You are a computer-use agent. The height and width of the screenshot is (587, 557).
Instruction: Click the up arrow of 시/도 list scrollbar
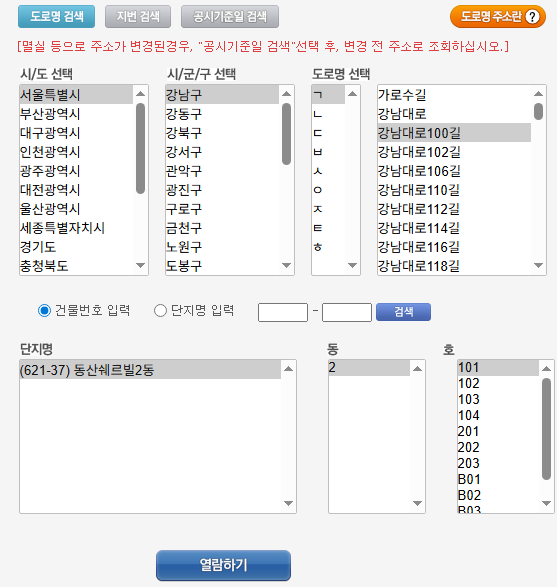tap(140, 94)
